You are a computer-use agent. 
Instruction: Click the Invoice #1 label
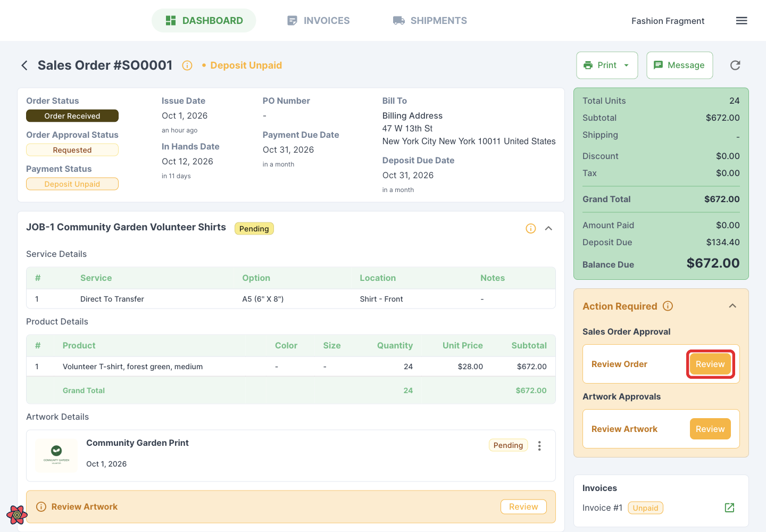602,508
